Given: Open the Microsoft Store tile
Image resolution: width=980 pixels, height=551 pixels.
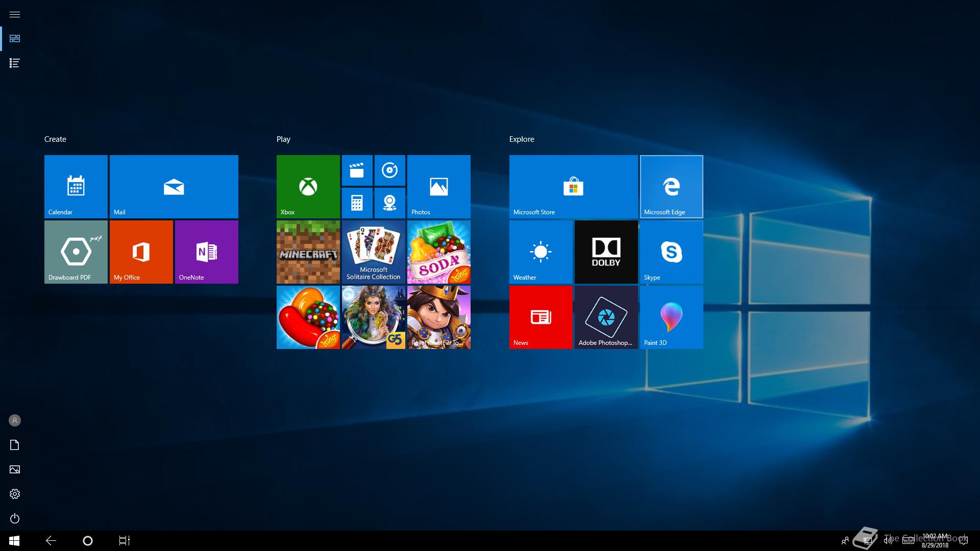Looking at the screenshot, I should (574, 187).
